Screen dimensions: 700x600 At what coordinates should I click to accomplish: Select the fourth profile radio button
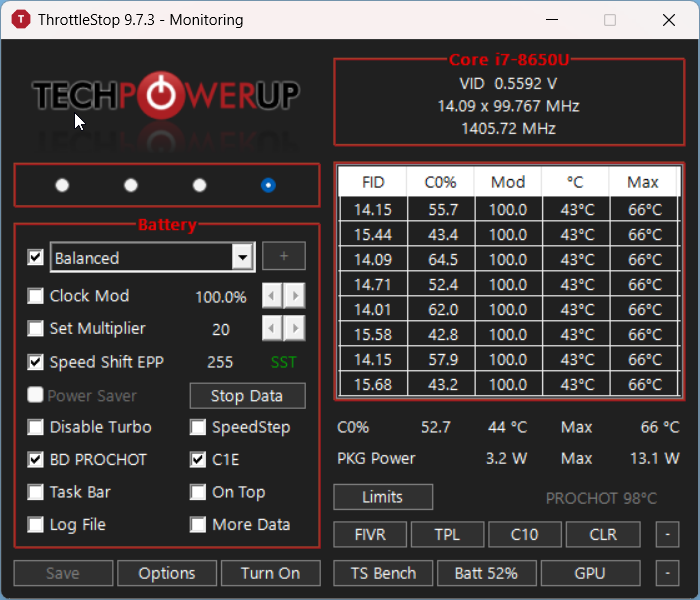coord(268,185)
